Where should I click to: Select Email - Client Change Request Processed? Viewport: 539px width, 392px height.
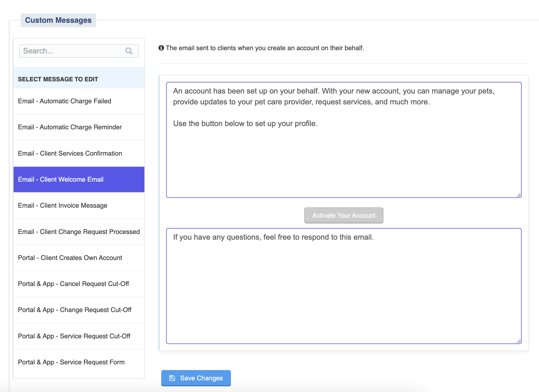coord(79,232)
